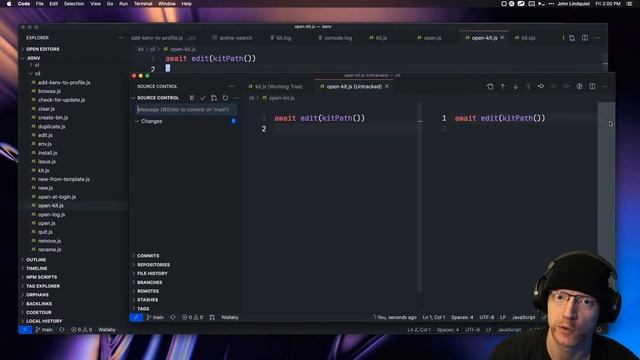Click the open changes with commit icon
The height and width of the screenshot is (360, 640).
(x=541, y=87)
